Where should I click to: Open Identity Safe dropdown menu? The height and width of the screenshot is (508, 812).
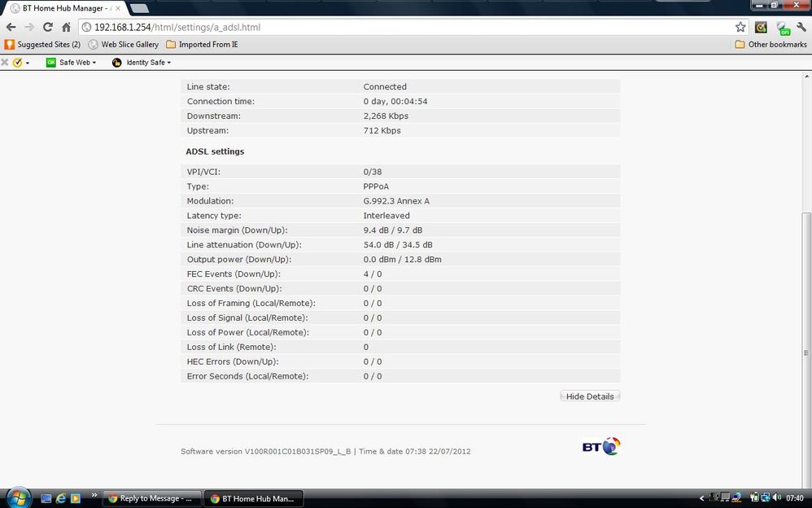tap(142, 62)
